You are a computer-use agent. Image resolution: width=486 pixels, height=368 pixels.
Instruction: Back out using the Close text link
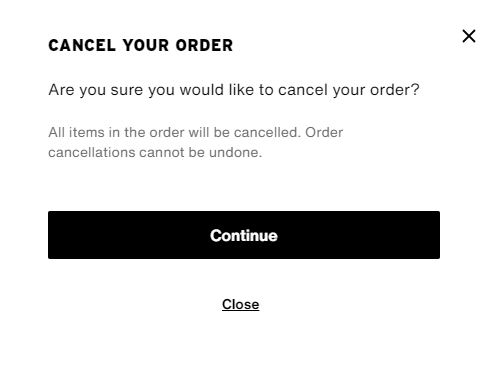pyautogui.click(x=241, y=304)
